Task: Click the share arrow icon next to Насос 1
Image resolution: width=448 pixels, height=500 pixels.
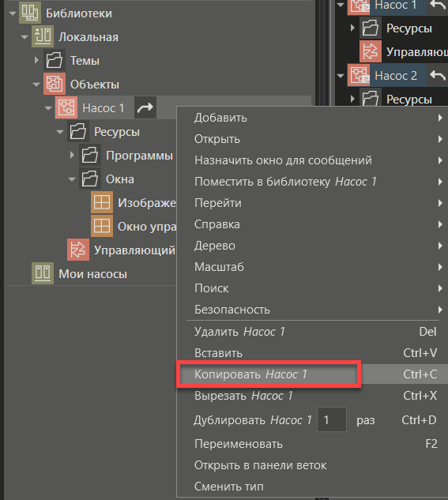Action: tap(145, 107)
